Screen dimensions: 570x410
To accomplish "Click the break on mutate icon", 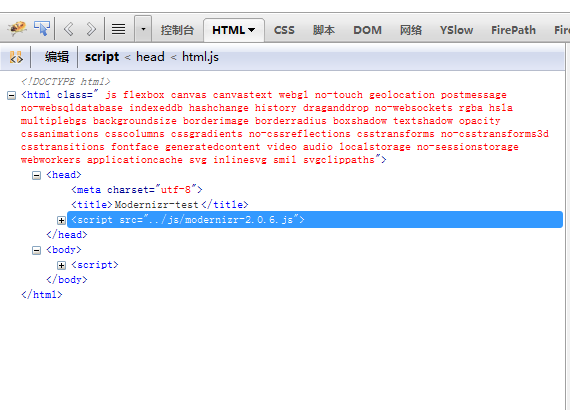I will (16, 57).
